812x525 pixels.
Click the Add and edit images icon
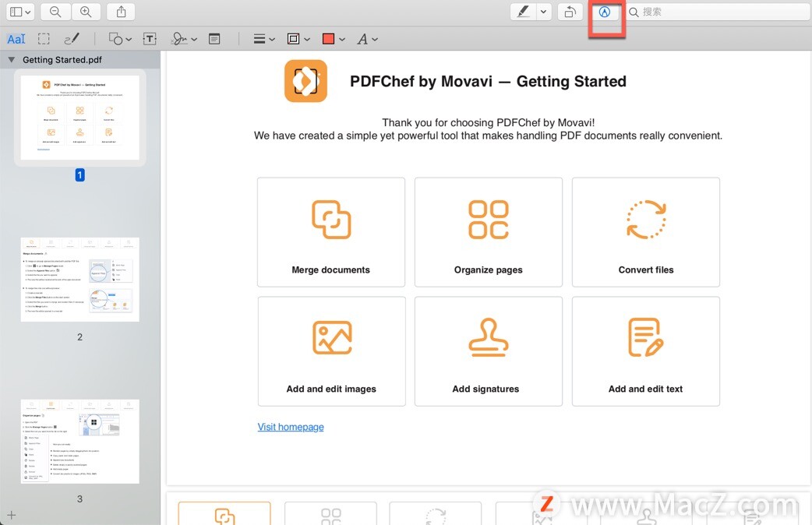332,337
